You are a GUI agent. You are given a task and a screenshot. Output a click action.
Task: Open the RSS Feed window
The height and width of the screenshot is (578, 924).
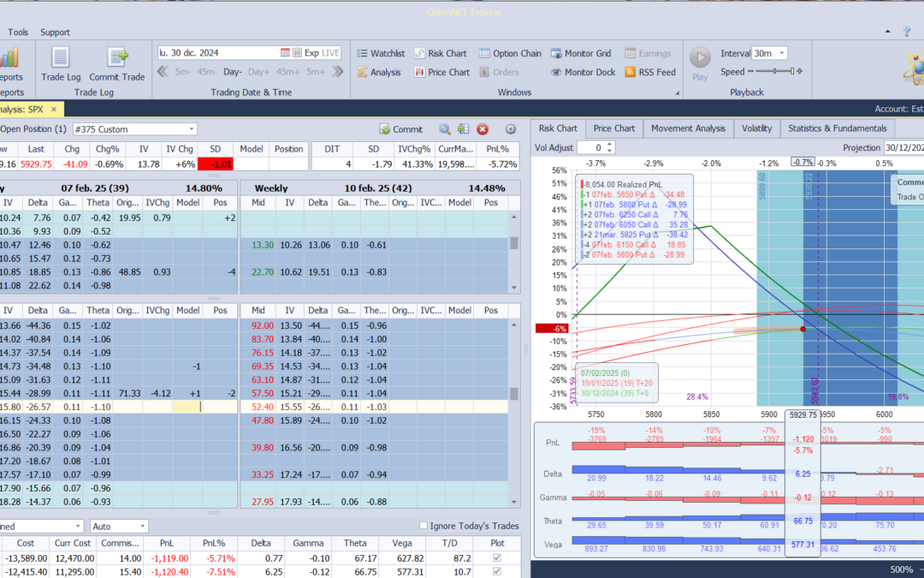[x=650, y=72]
